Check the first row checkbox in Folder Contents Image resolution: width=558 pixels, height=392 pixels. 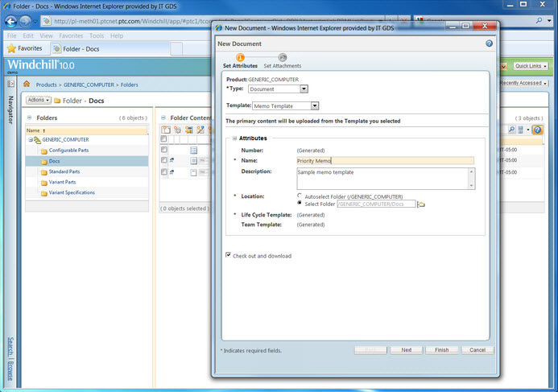(164, 150)
